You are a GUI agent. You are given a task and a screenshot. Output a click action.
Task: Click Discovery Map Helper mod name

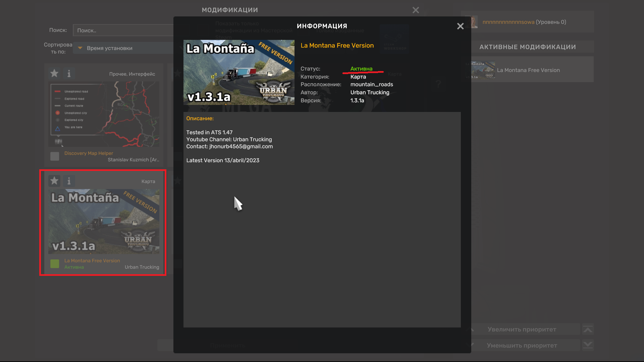pyautogui.click(x=89, y=153)
